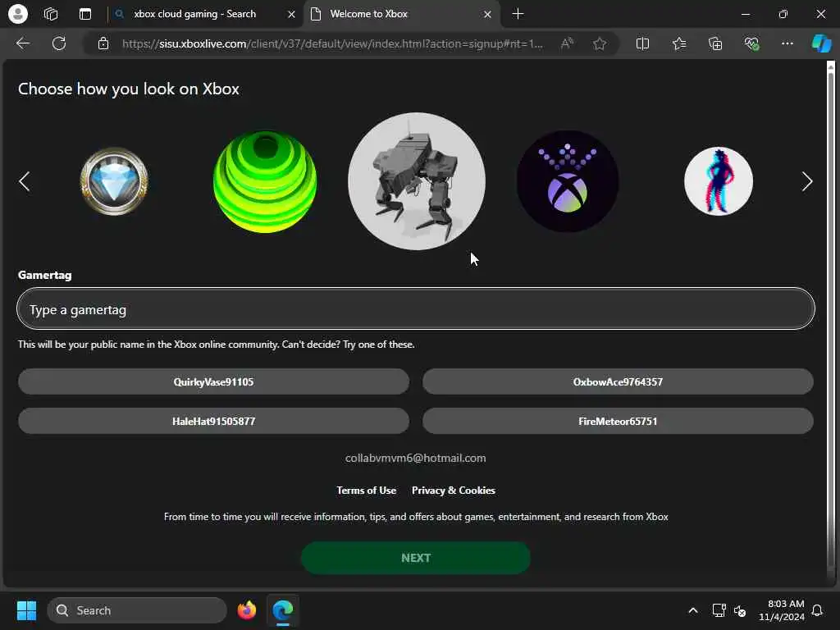Open the Terms of Use link
The image size is (840, 630).
[x=367, y=491]
